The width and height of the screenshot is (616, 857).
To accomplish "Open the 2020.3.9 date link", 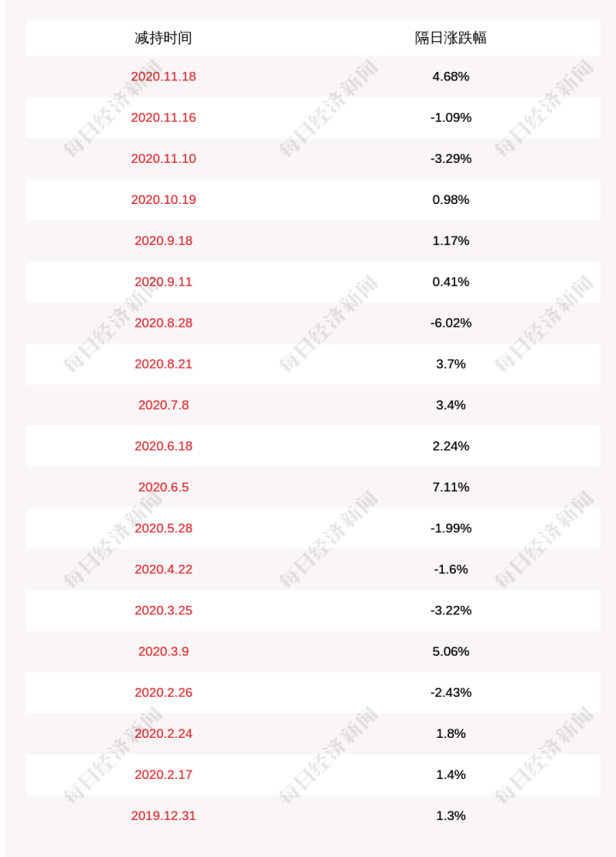I will point(164,651).
